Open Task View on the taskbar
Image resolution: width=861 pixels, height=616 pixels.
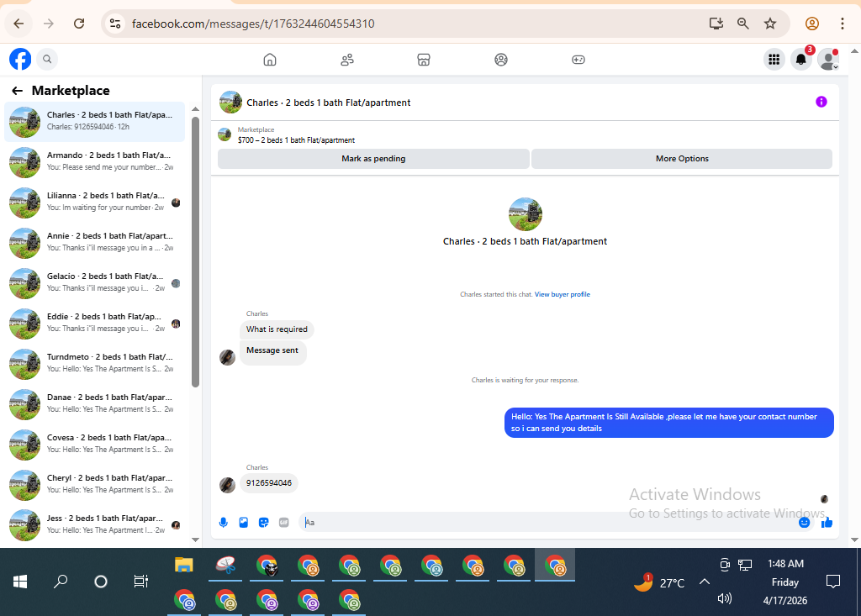[141, 582]
